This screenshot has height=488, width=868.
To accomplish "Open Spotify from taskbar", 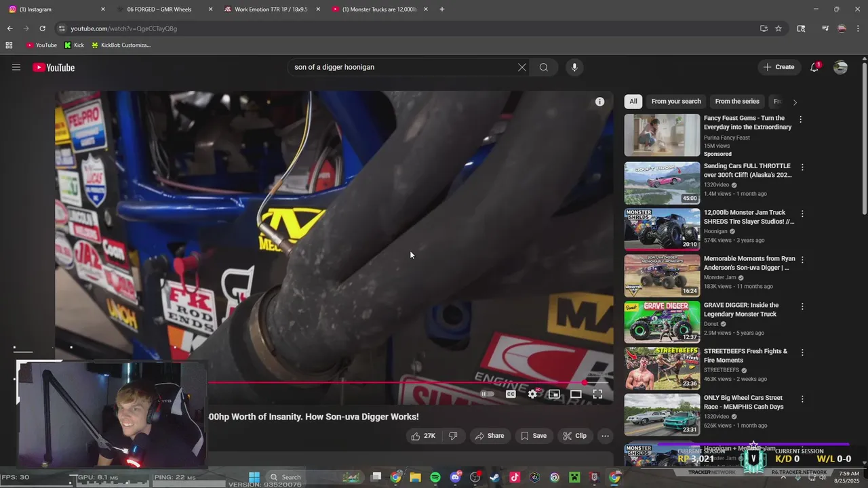I will [x=435, y=477].
